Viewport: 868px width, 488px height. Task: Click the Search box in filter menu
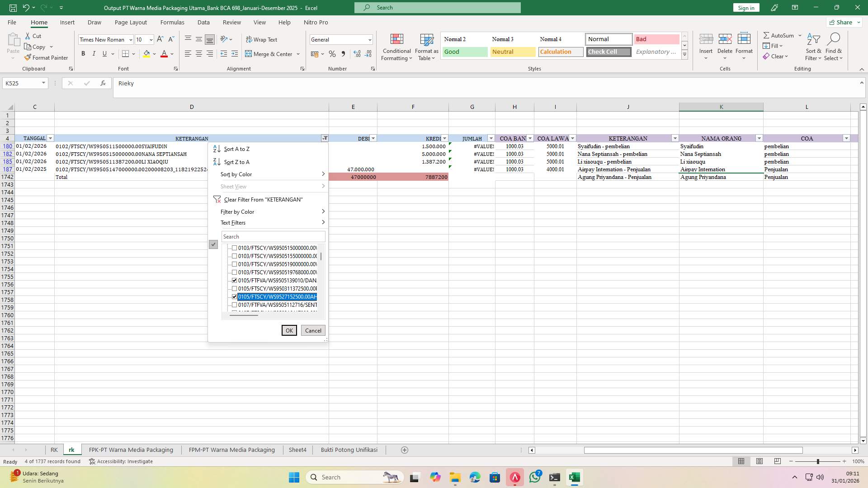[273, 236]
